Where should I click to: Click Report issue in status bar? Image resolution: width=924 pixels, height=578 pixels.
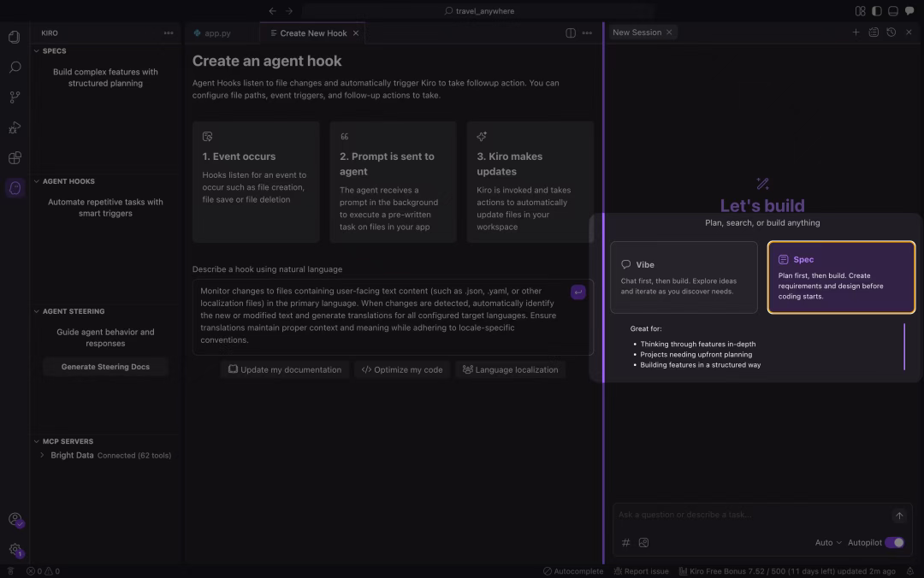[641, 571]
